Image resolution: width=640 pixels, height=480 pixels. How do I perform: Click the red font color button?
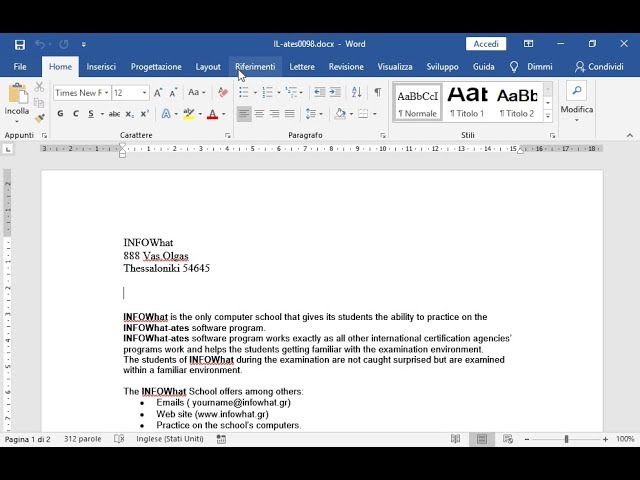pos(212,114)
